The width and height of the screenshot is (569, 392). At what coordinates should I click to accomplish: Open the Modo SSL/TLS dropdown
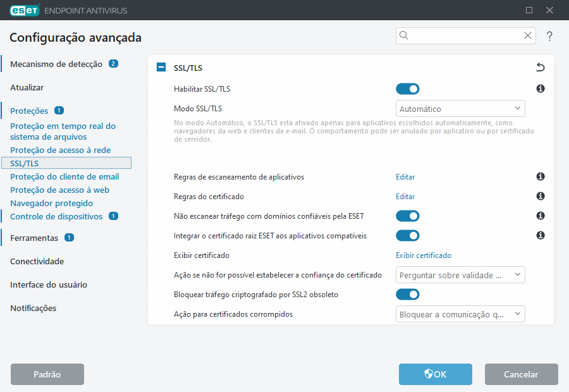(460, 108)
